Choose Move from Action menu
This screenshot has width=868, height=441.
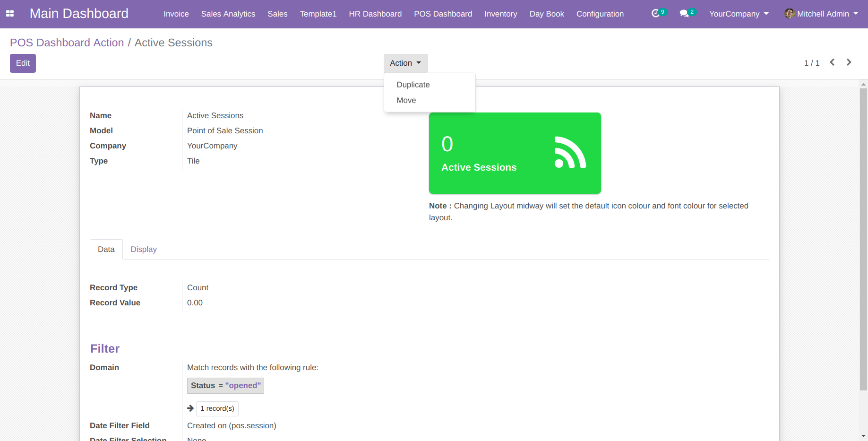click(406, 100)
